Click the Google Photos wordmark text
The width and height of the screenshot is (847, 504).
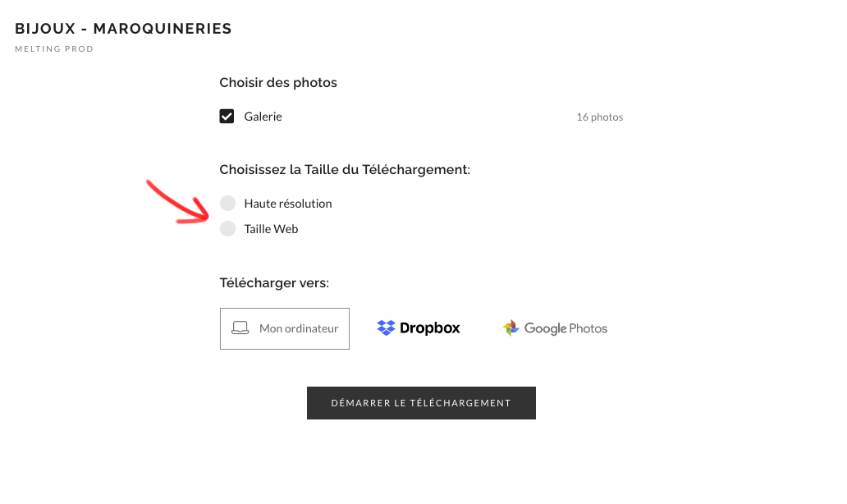pyautogui.click(x=565, y=328)
